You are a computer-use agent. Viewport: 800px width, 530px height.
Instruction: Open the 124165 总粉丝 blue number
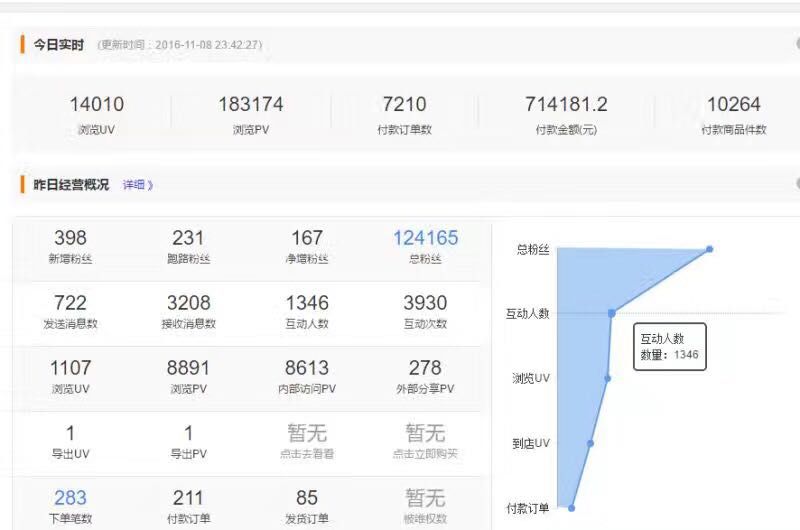click(x=426, y=238)
